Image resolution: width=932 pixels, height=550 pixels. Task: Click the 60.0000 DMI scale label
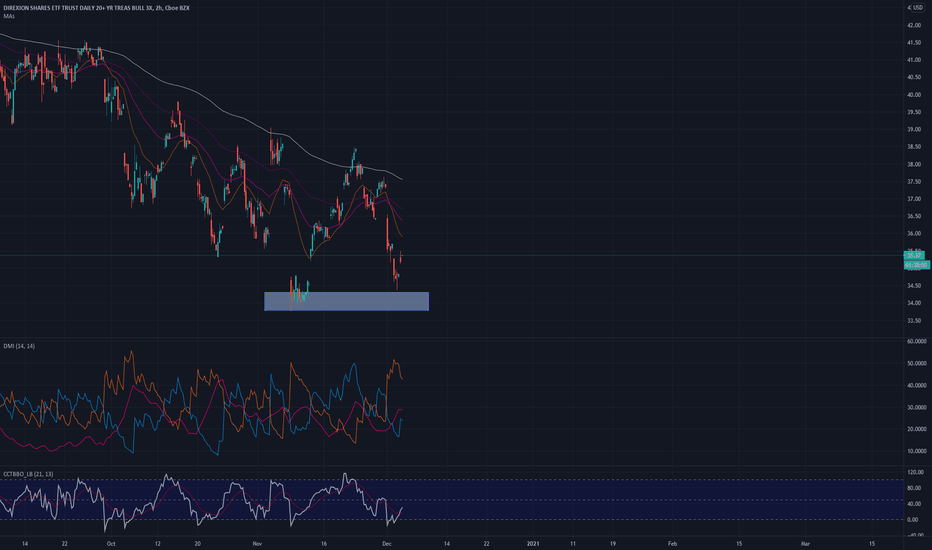[916, 341]
